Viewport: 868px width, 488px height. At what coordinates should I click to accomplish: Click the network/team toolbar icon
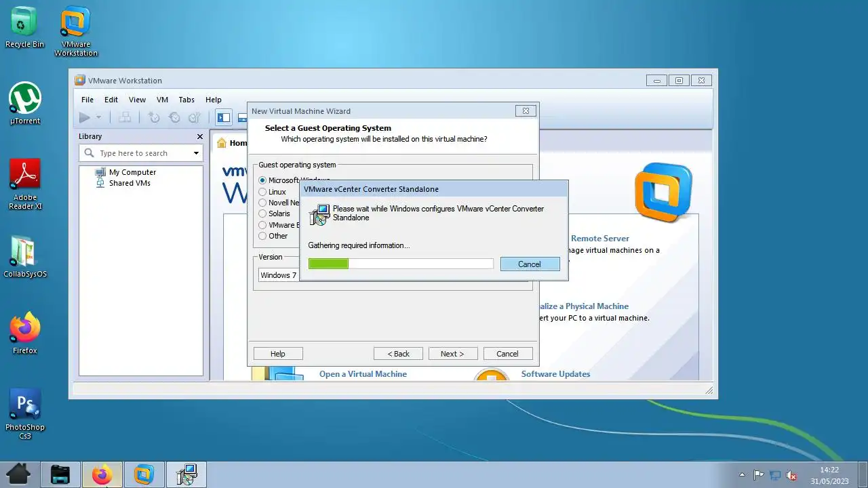(125, 117)
